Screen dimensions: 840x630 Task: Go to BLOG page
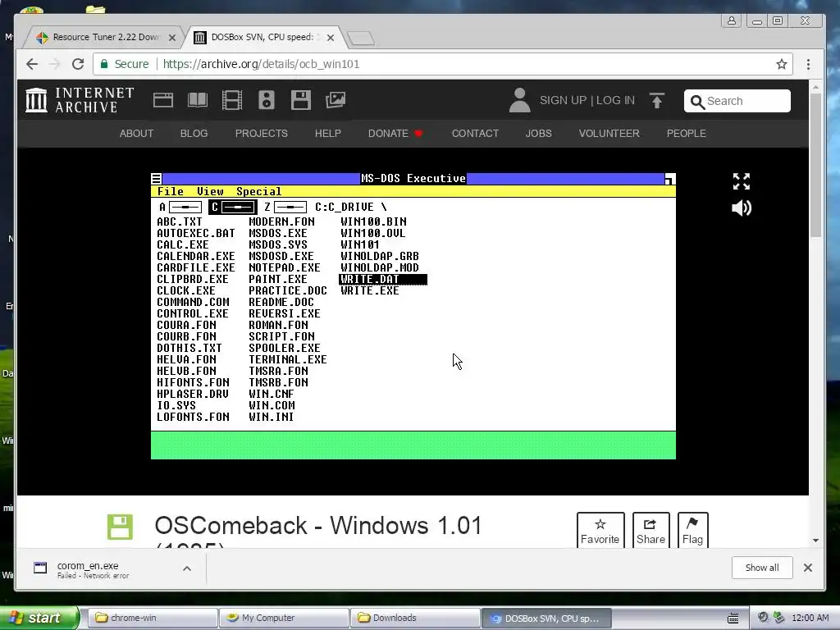tap(194, 134)
